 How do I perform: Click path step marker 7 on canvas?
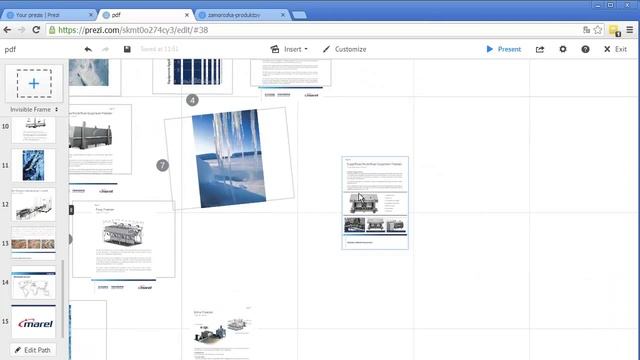[162, 165]
